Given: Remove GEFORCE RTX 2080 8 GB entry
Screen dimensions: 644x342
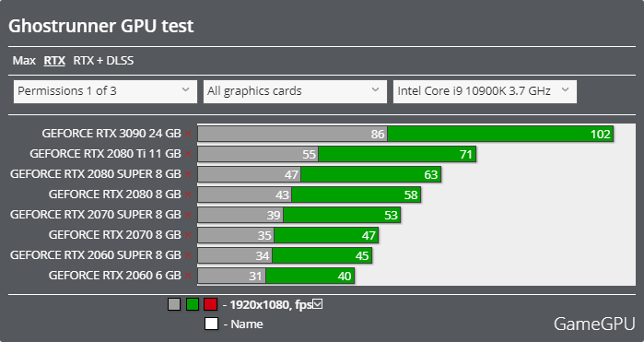Looking at the screenshot, I should [x=188, y=195].
